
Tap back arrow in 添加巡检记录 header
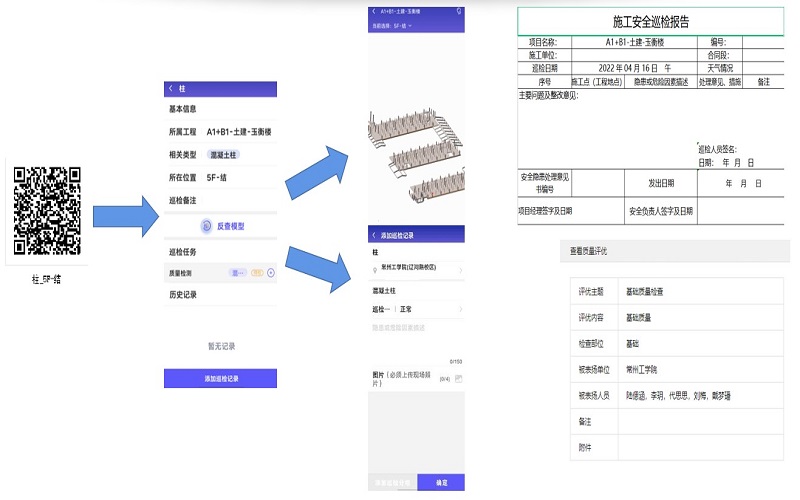point(374,235)
